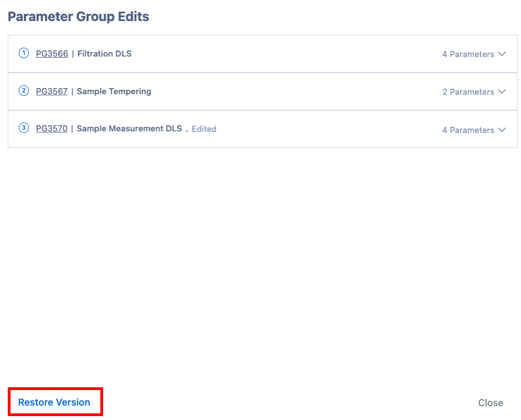521x420 pixels.
Task: Click blank middle area of Sample Tempering row
Action: click(x=294, y=91)
